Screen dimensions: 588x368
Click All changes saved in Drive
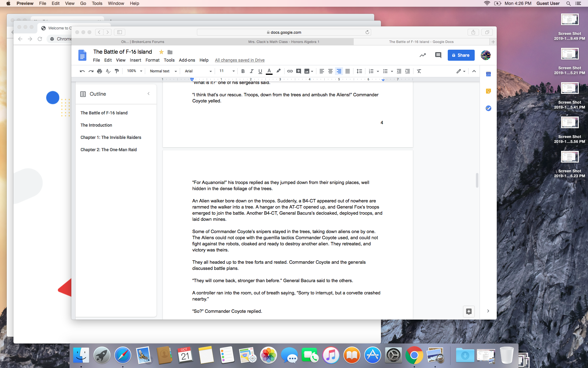[239, 60]
